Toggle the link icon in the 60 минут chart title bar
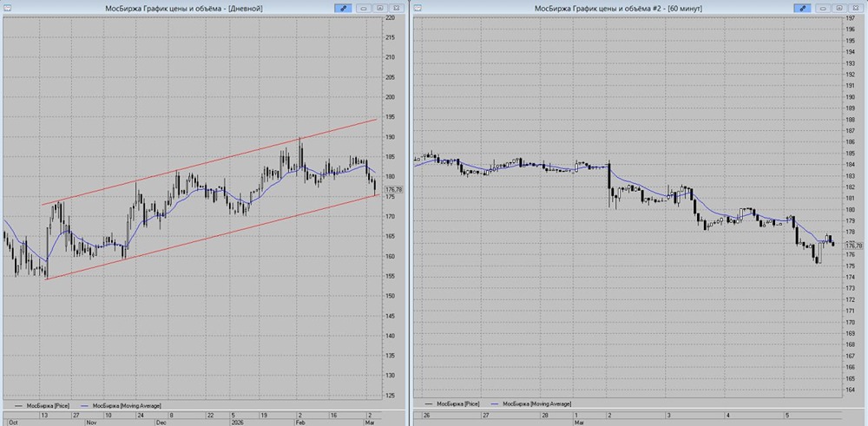Viewport: 868px width, 426px height. tap(802, 9)
